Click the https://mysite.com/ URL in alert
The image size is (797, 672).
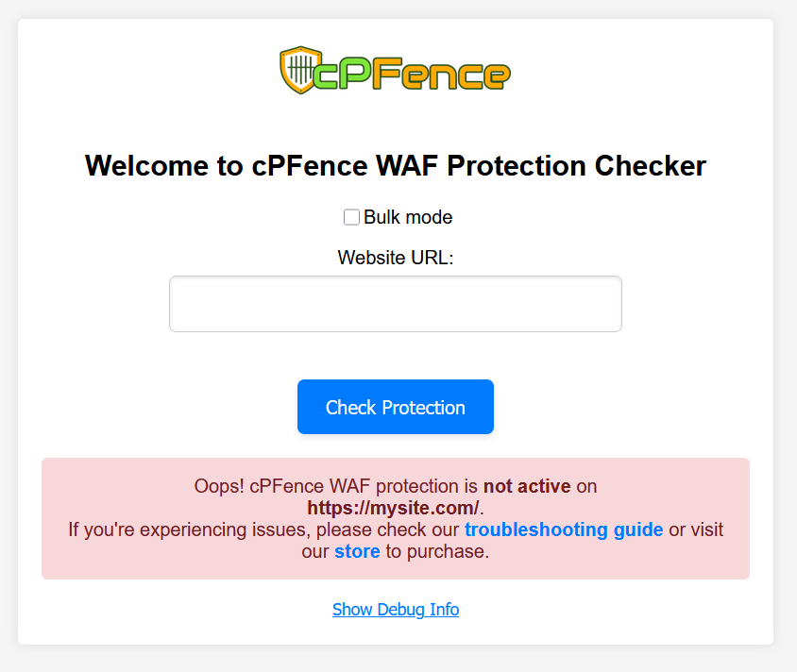[393, 508]
